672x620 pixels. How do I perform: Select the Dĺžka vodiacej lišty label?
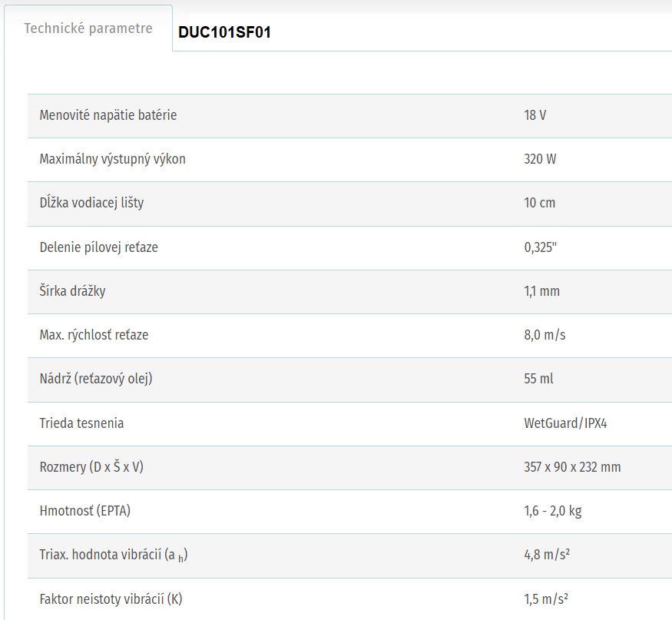click(91, 203)
